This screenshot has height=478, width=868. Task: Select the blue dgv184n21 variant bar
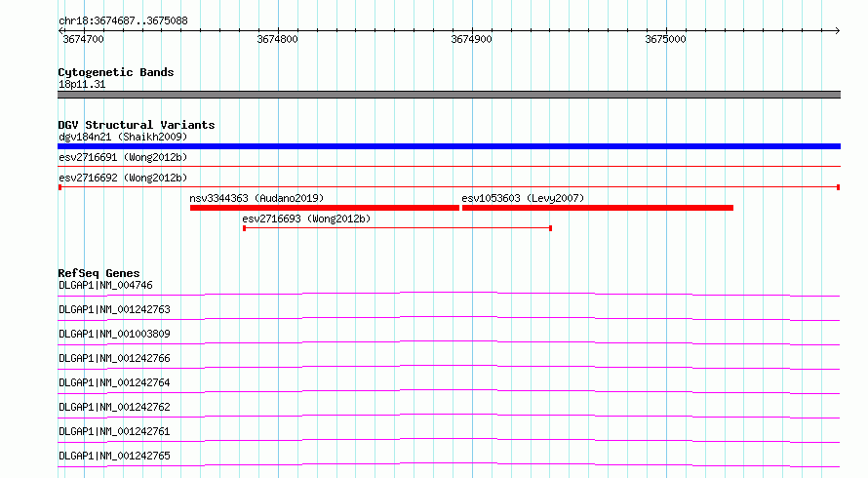pos(449,146)
